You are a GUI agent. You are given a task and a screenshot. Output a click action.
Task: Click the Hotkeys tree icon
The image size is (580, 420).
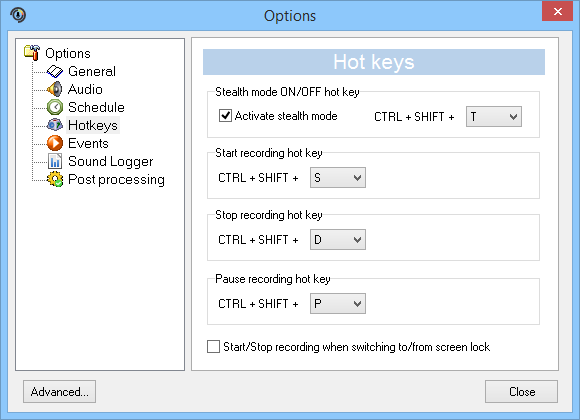55,125
